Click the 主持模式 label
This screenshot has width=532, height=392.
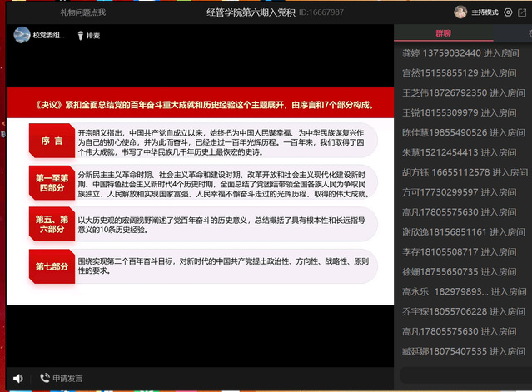click(x=484, y=12)
